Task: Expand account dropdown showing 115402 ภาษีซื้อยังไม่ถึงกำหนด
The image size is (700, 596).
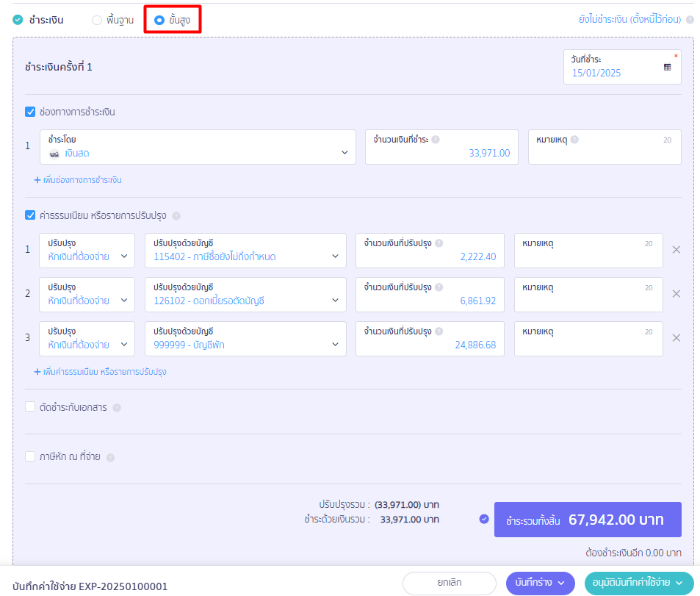Action: [245, 251]
